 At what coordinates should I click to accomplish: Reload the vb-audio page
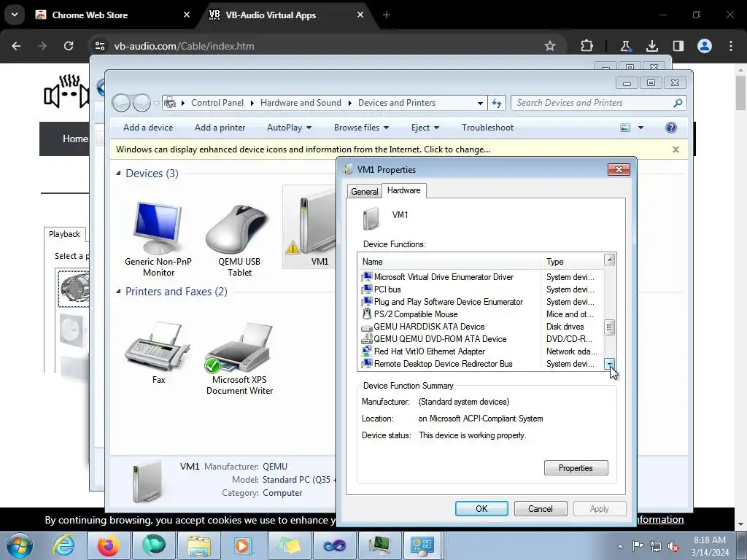(69, 46)
